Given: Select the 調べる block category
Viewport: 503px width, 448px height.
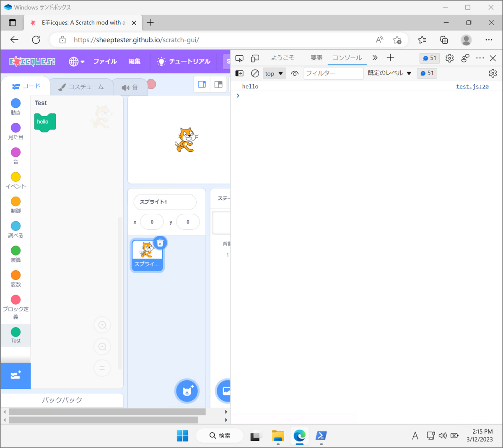Looking at the screenshot, I should tap(16, 230).
